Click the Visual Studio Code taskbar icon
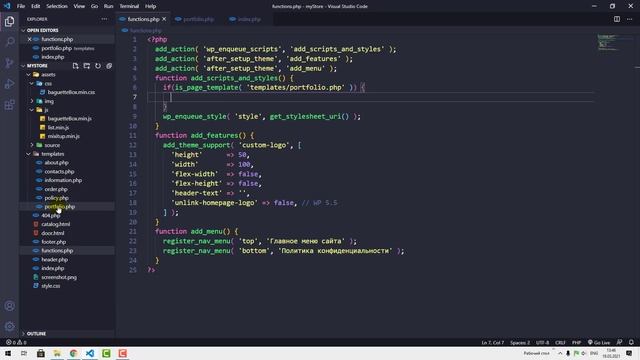The image size is (640, 360). pyautogui.click(x=90, y=353)
